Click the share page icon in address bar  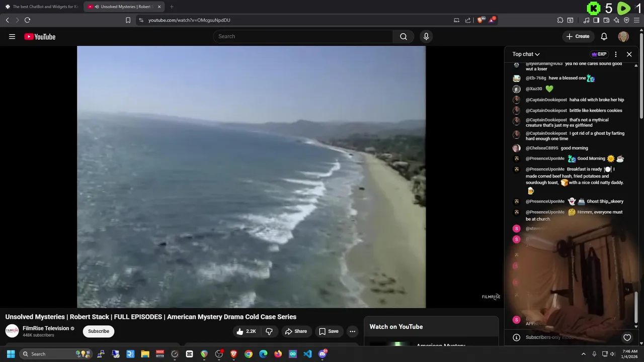tap(468, 20)
